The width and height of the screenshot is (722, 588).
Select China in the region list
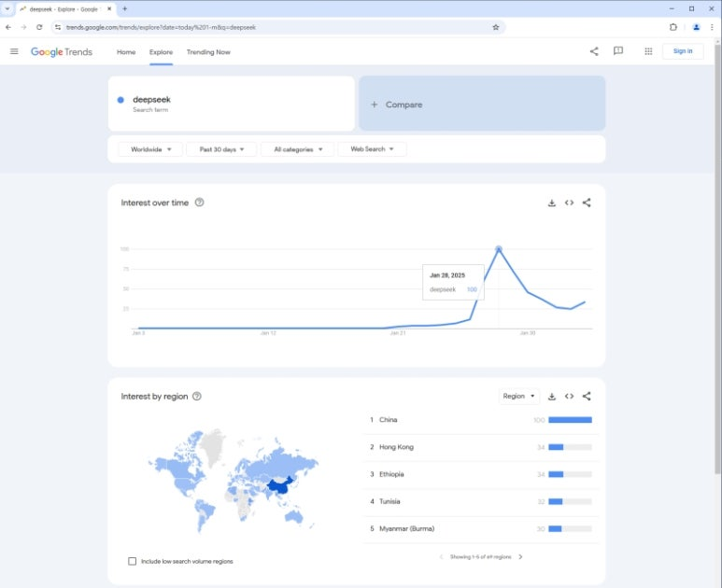point(389,420)
